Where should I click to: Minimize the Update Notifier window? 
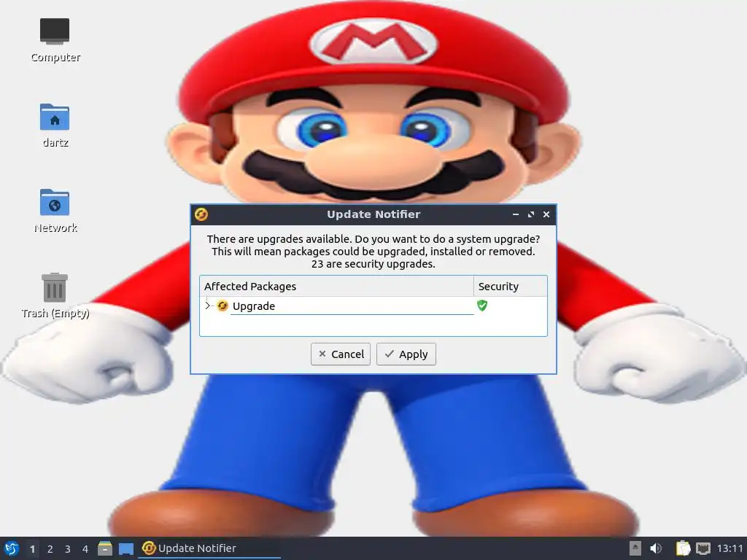516,214
